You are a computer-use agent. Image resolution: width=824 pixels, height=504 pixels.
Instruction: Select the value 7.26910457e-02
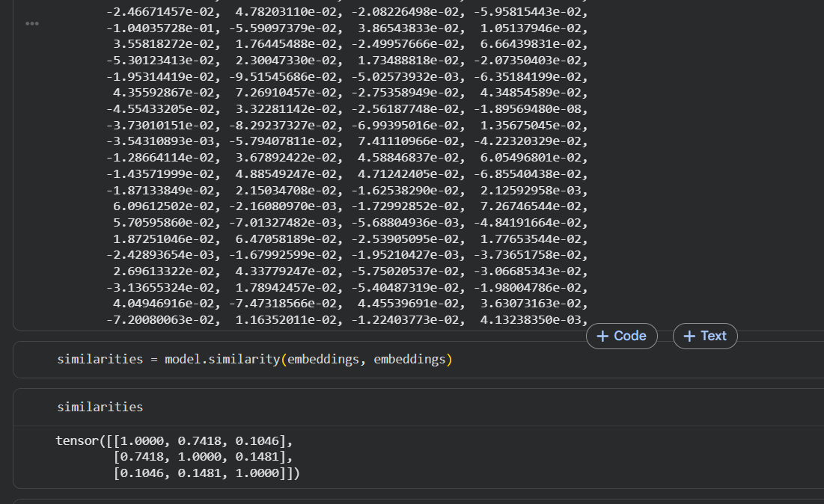click(286, 93)
